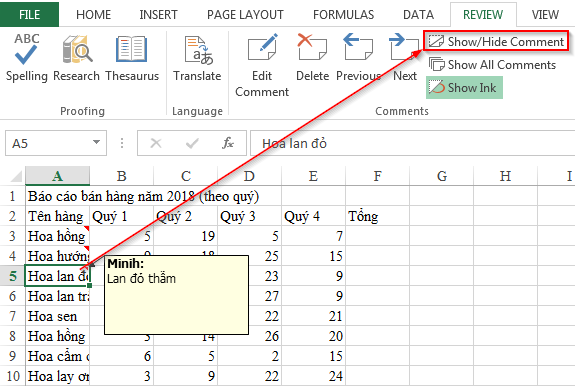575x386 pixels.
Task: Click cell D6 with value 27
Action: click(265, 296)
